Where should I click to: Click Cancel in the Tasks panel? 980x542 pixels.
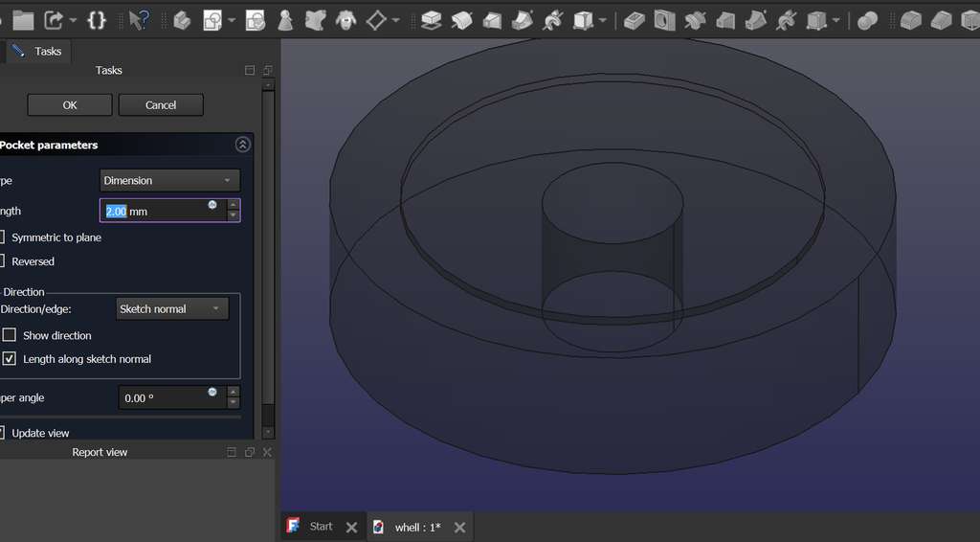point(161,105)
